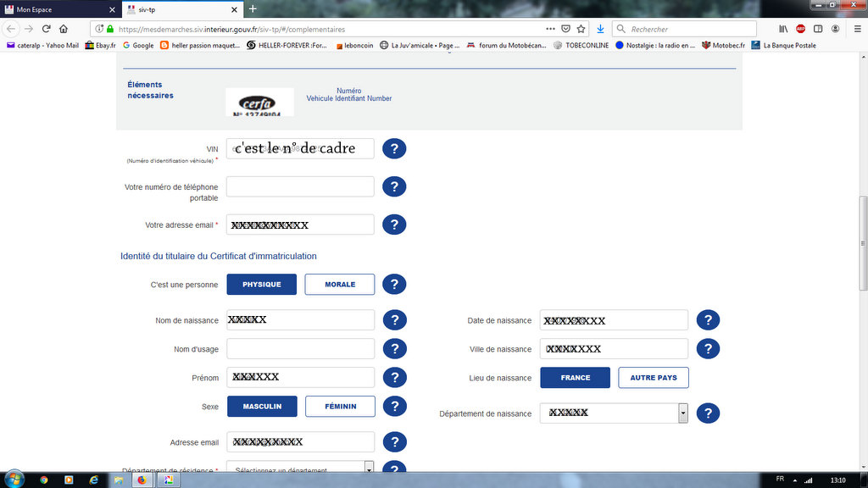Switch to the Mon Espace tab
Screen dimensions: 868x488
coord(60,9)
